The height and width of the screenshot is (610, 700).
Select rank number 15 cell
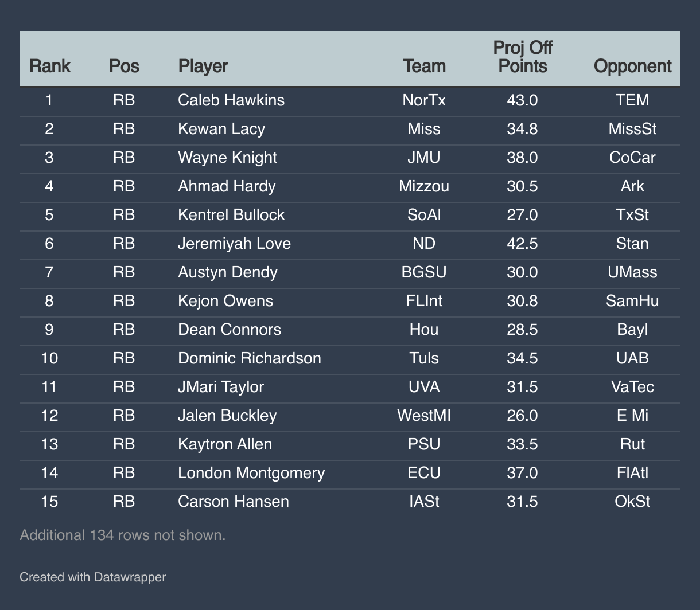point(49,502)
